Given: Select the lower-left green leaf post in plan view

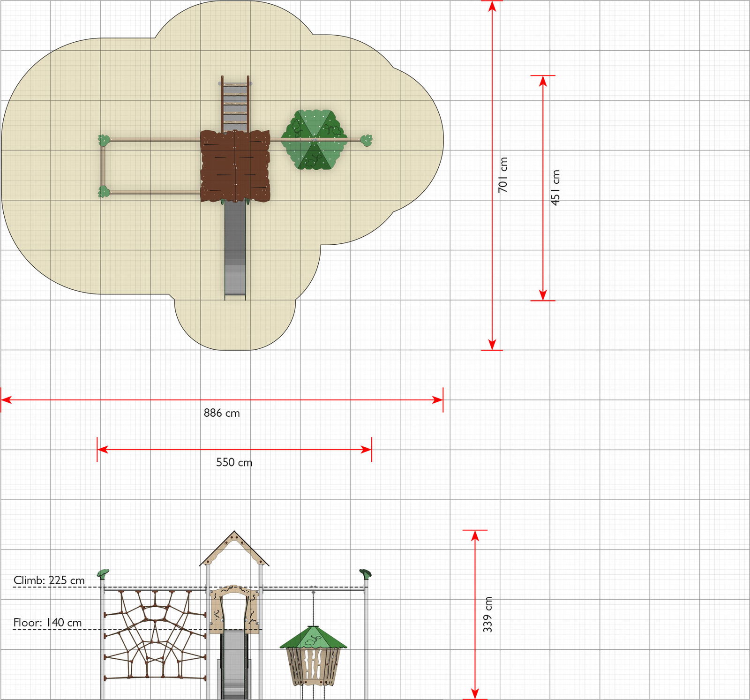Looking at the screenshot, I should (x=104, y=191).
